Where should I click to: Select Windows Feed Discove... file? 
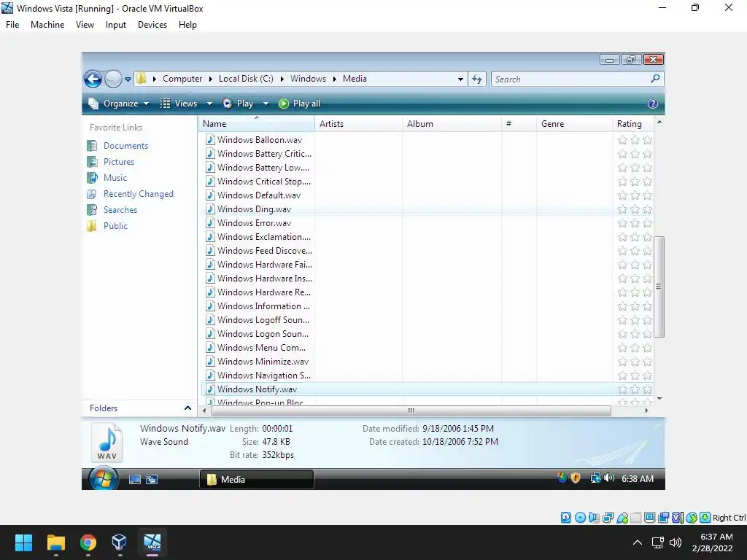[264, 251]
